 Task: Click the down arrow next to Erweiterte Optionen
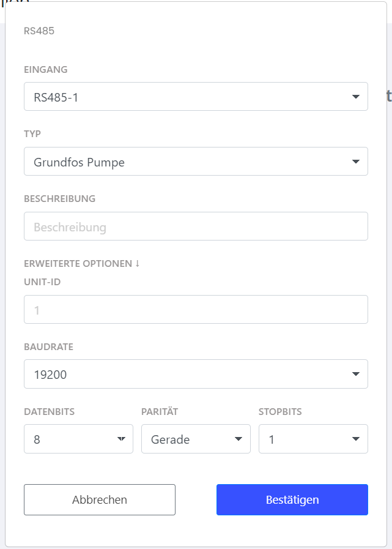[x=138, y=264]
